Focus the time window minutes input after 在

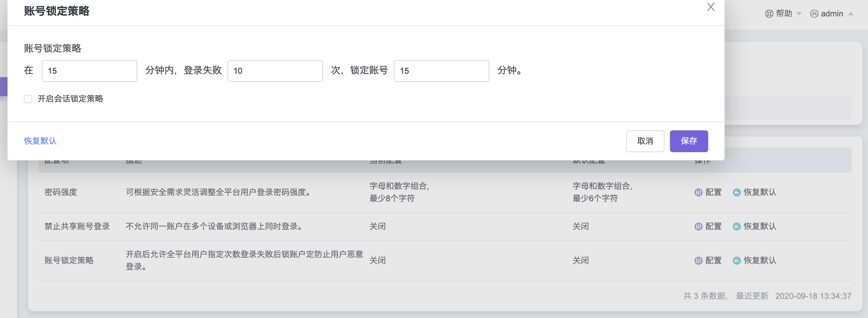pyautogui.click(x=89, y=71)
